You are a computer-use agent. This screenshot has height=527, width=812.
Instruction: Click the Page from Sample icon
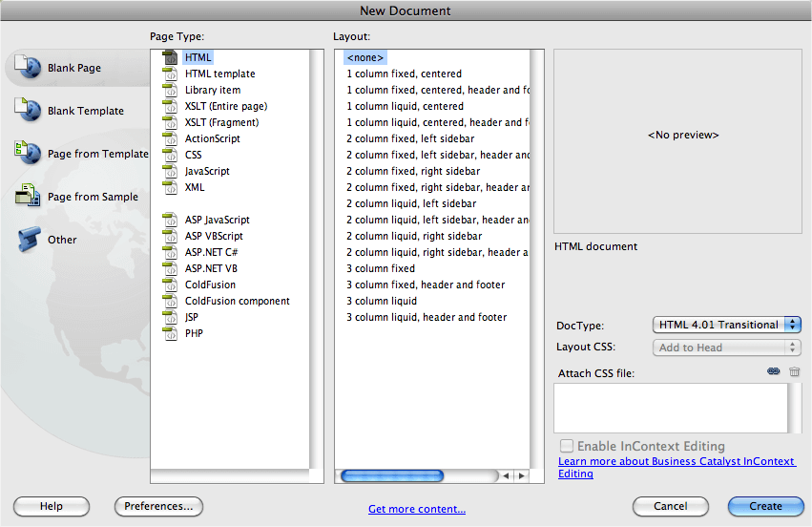click(28, 196)
